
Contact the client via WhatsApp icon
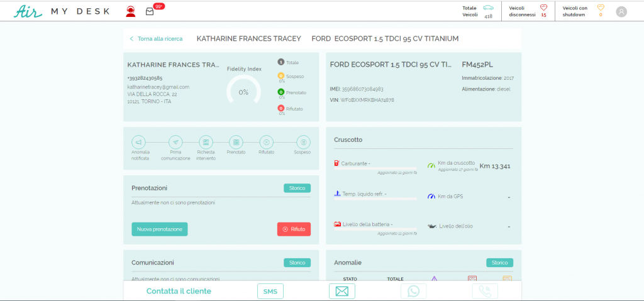pos(413,292)
